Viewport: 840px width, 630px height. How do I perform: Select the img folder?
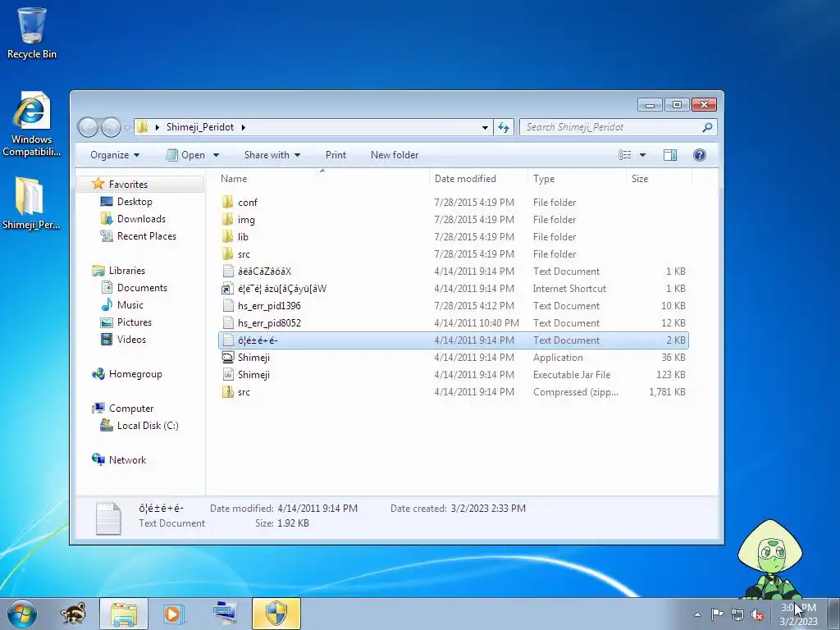coord(453,220)
